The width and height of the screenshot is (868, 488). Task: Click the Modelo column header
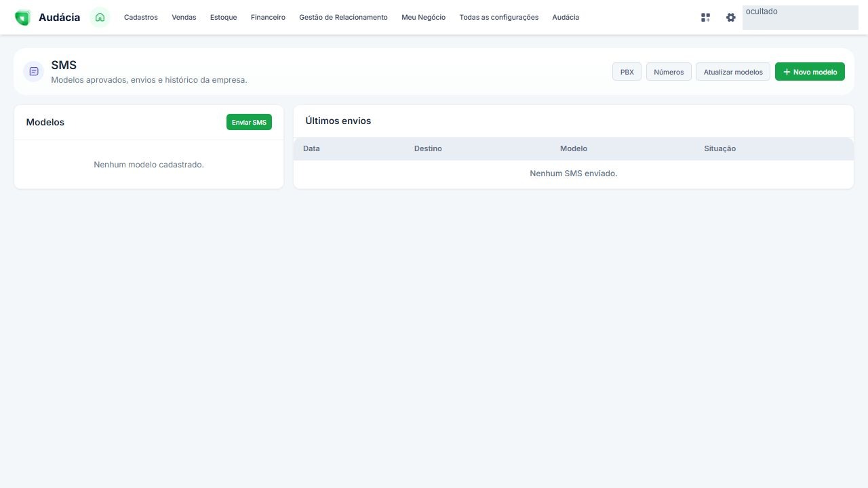574,148
